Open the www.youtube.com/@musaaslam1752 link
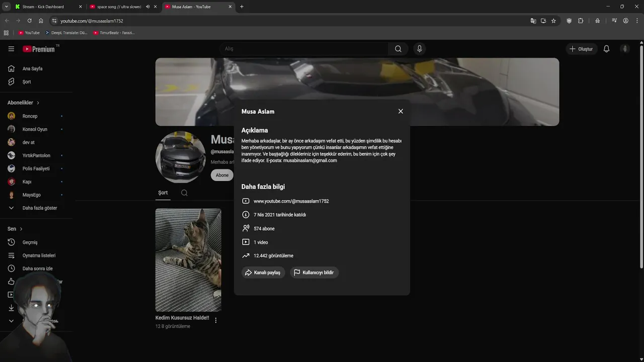The height and width of the screenshot is (362, 644). pyautogui.click(x=291, y=201)
